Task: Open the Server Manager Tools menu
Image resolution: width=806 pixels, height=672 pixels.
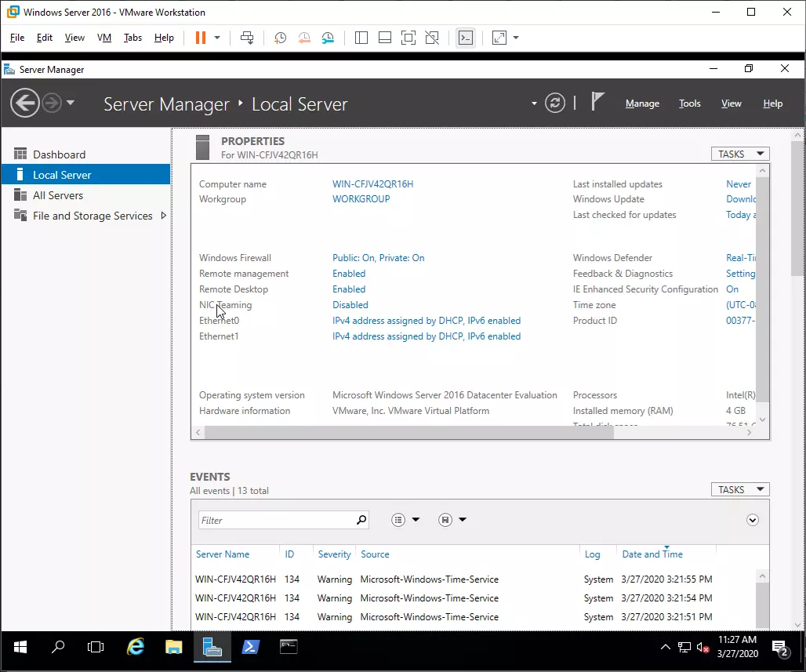Action: (x=690, y=104)
